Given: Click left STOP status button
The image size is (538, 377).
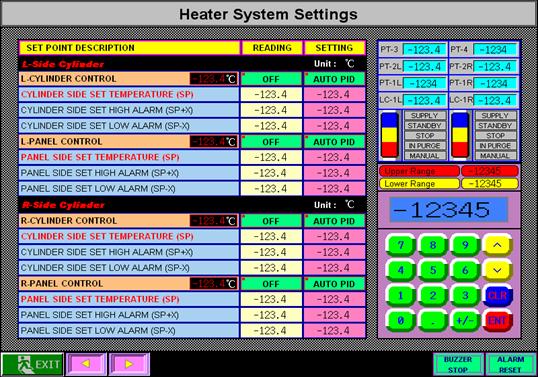Looking at the screenshot, I should coord(425,136).
